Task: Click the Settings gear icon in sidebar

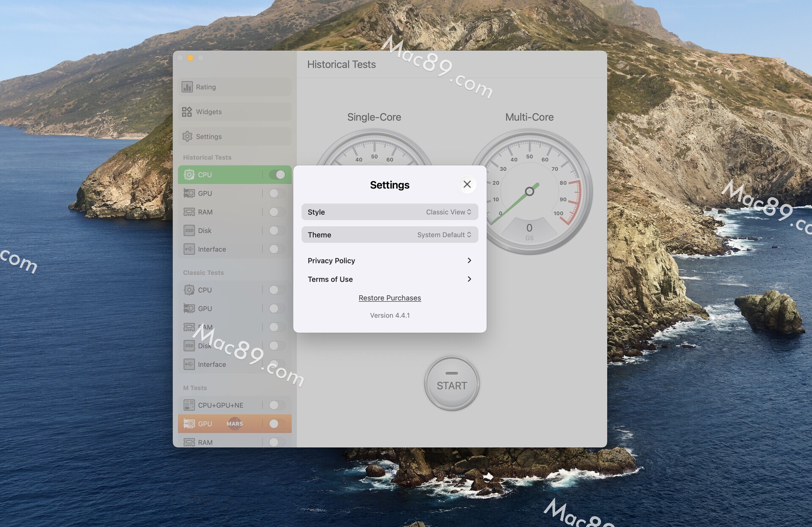Action: coord(187,137)
